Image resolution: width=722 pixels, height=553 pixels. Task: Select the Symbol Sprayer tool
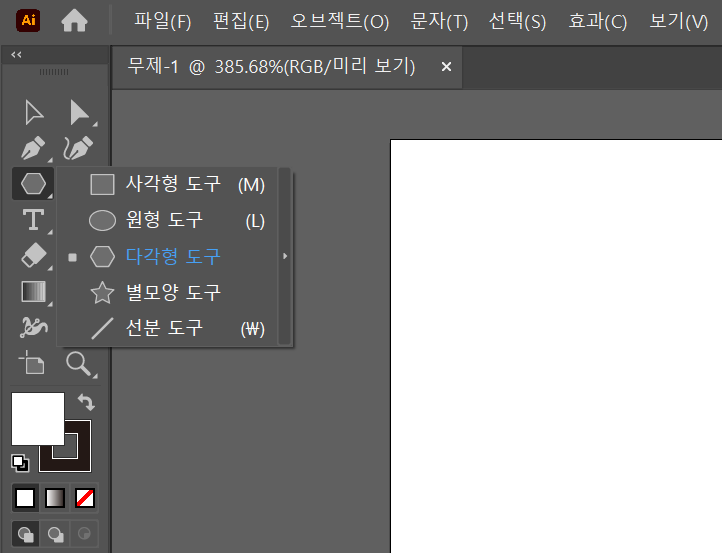[34, 327]
